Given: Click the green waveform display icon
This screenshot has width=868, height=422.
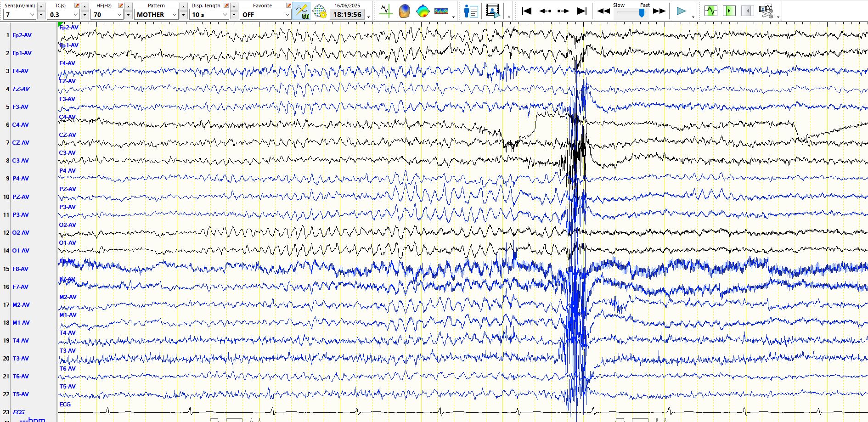Looking at the screenshot, I should point(710,11).
